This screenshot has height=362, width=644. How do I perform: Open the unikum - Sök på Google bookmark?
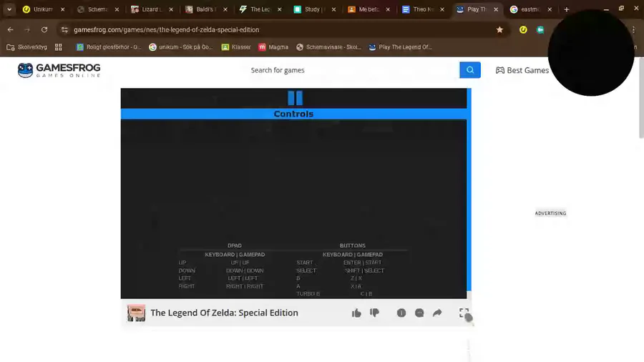click(x=181, y=47)
